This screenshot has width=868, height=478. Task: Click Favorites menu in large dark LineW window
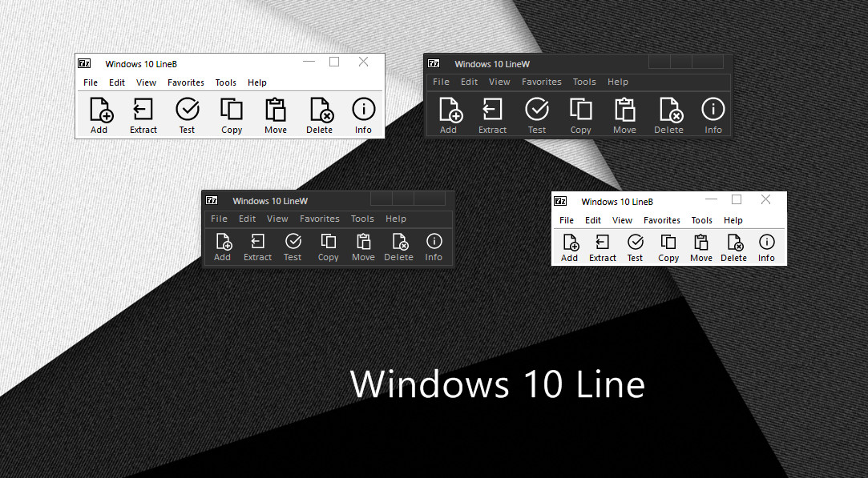click(x=541, y=82)
